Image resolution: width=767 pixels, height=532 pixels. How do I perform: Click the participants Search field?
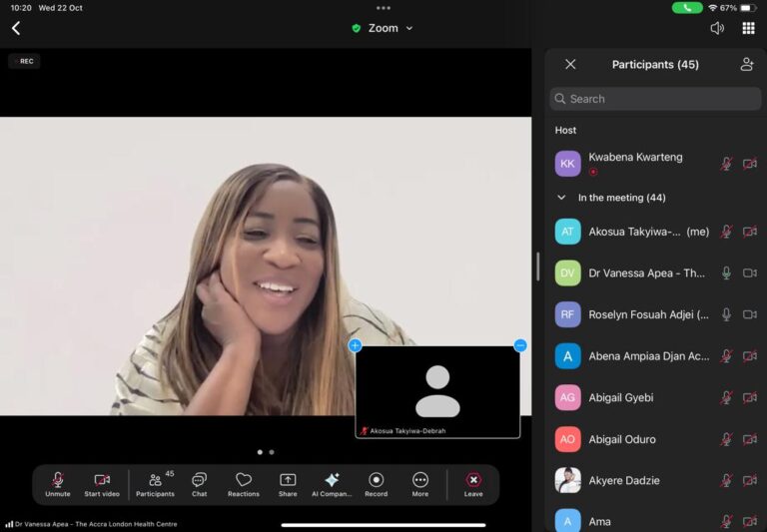(655, 99)
